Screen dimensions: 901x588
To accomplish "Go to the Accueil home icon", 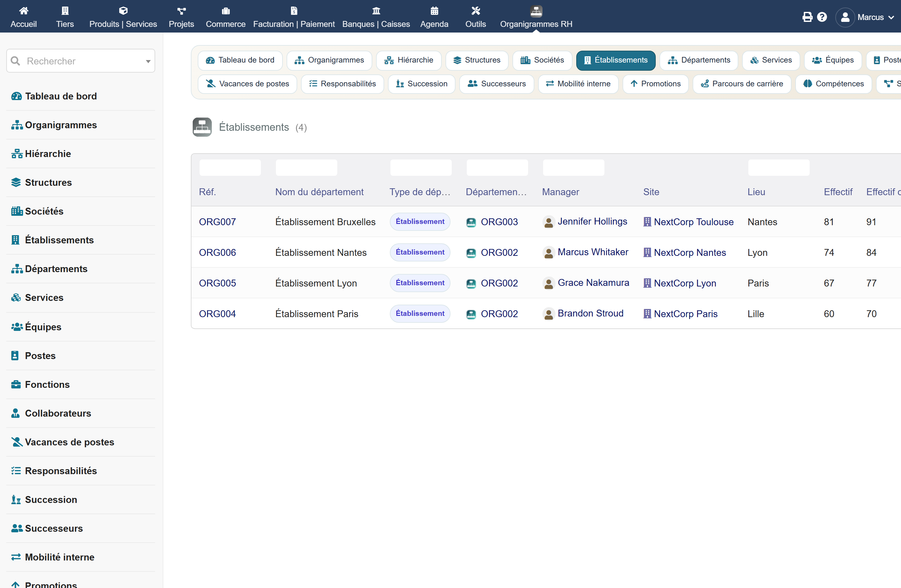I will [x=23, y=11].
